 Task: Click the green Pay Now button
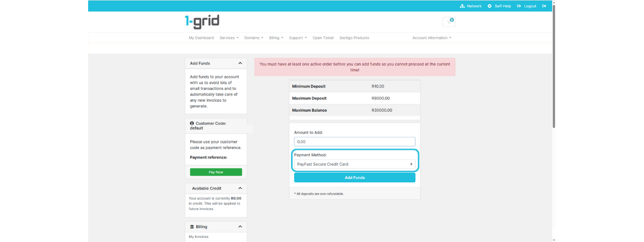[216, 172]
